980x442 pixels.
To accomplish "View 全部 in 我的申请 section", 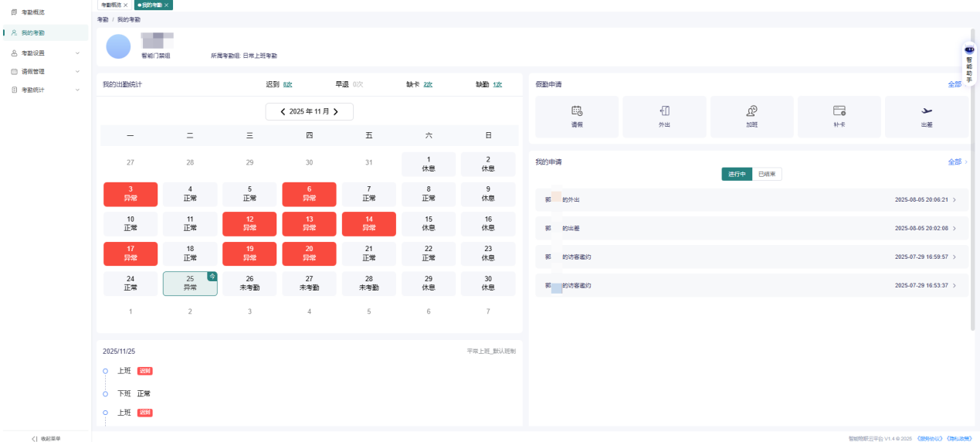I will click(x=955, y=162).
